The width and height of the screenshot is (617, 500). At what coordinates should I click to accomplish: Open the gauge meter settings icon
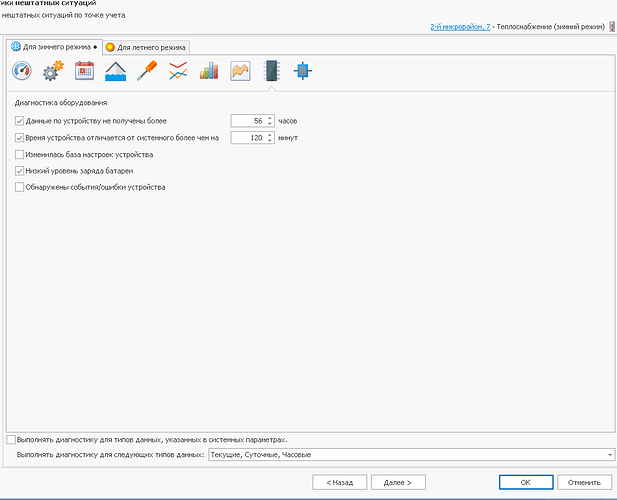(22, 71)
